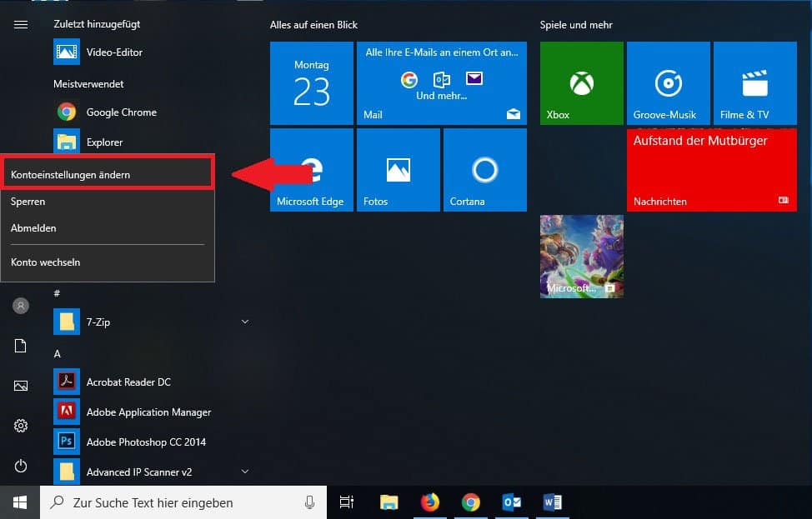Click Konto wechseln menu entry
The image size is (812, 519).
[46, 262]
